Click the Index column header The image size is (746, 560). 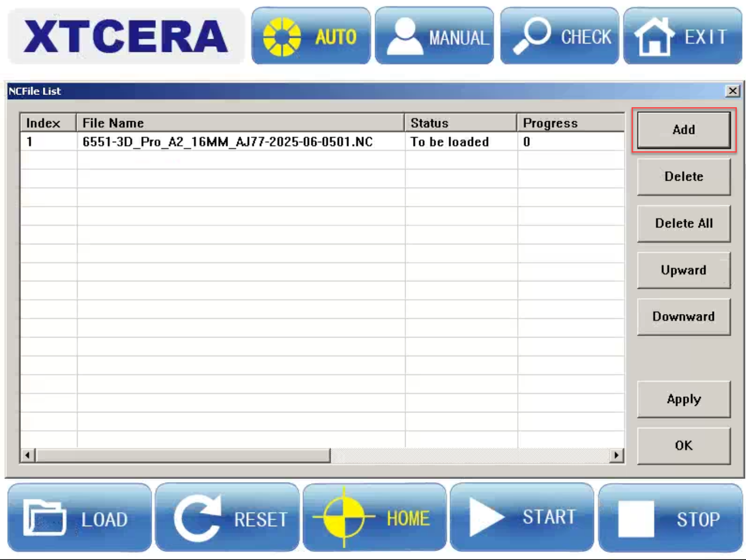pyautogui.click(x=48, y=123)
